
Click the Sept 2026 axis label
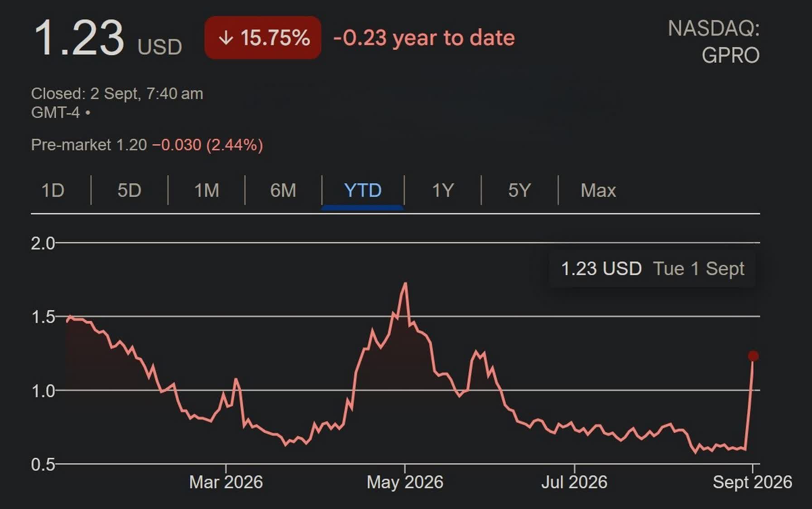(752, 482)
